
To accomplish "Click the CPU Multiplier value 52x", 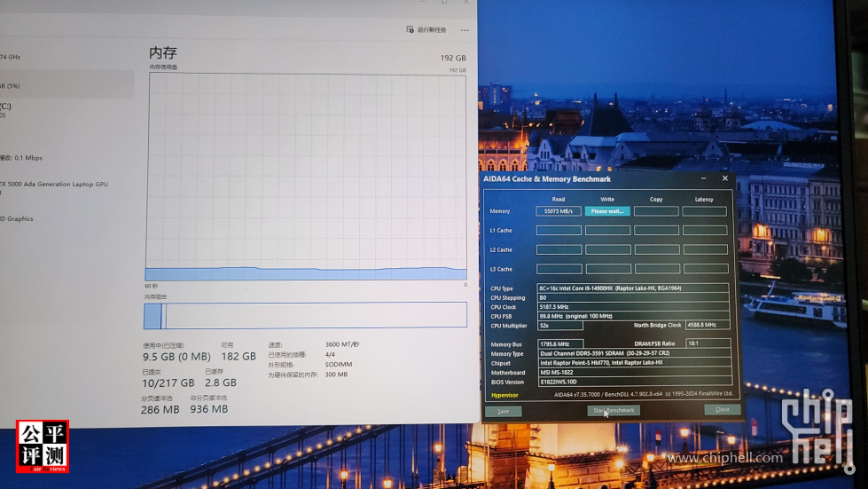I will pos(559,326).
